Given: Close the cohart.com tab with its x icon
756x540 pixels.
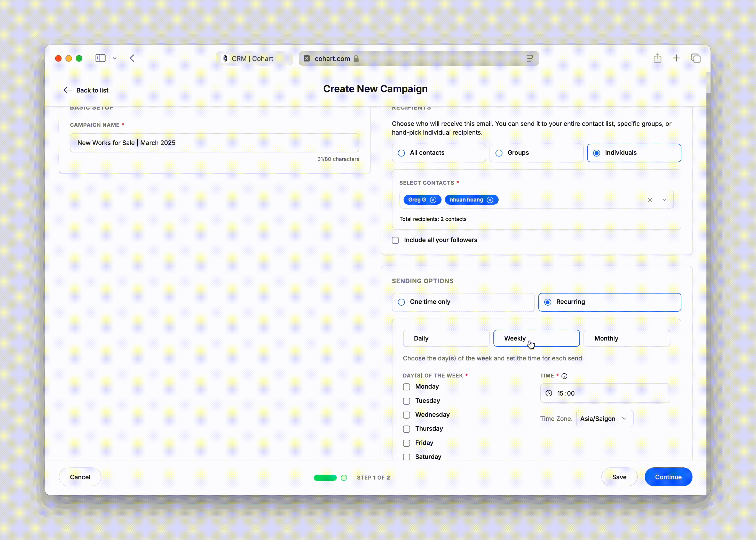Looking at the screenshot, I should pos(307,59).
